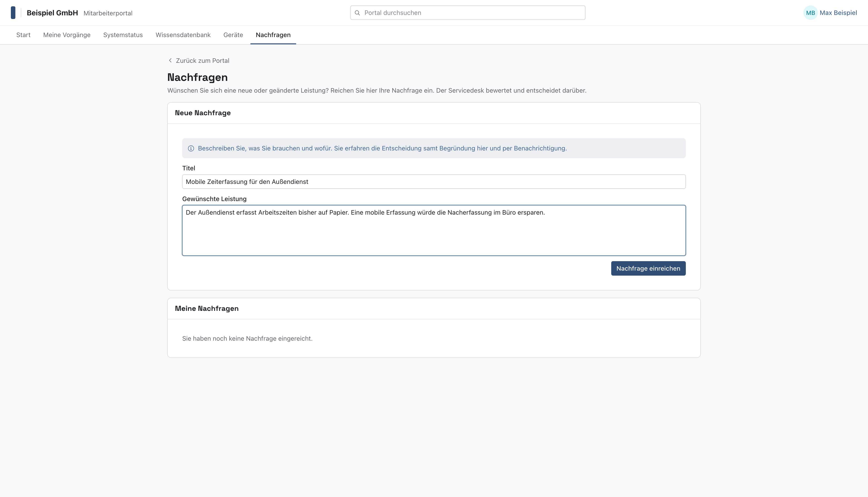Click the back chevron before Zurück zum Portal
This screenshot has width=868, height=497.
[170, 60]
